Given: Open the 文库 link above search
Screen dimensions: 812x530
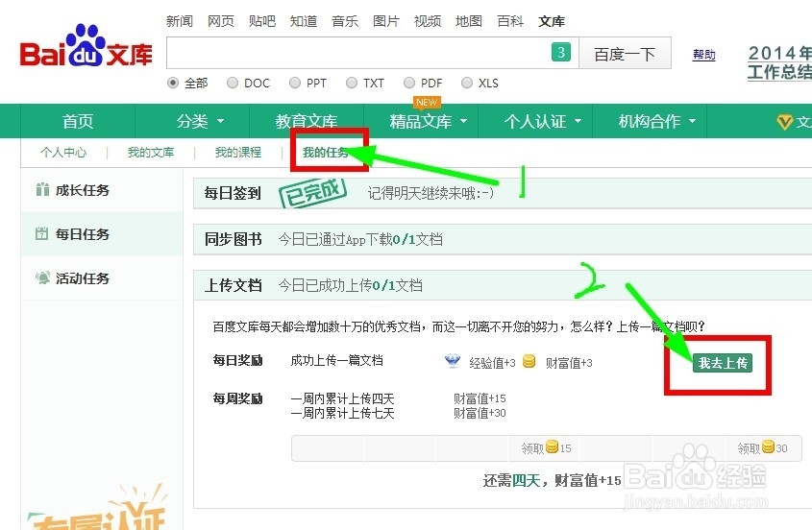Looking at the screenshot, I should point(552,21).
